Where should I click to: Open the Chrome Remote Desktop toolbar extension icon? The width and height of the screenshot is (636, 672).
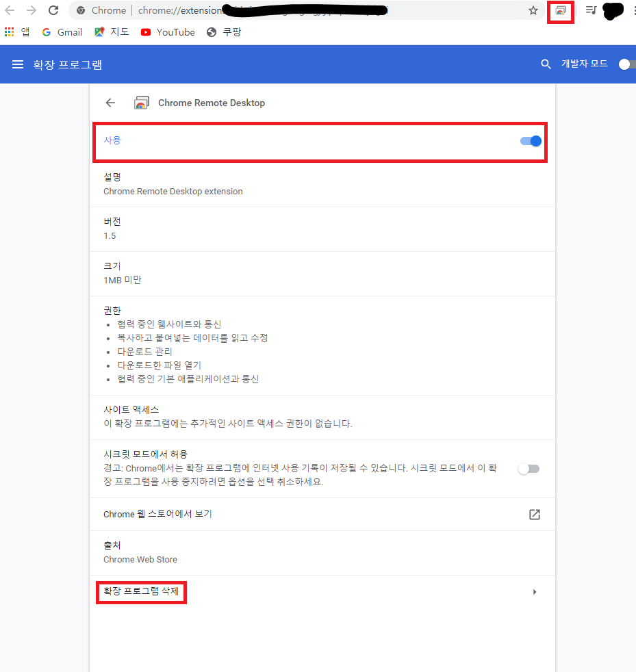click(561, 11)
